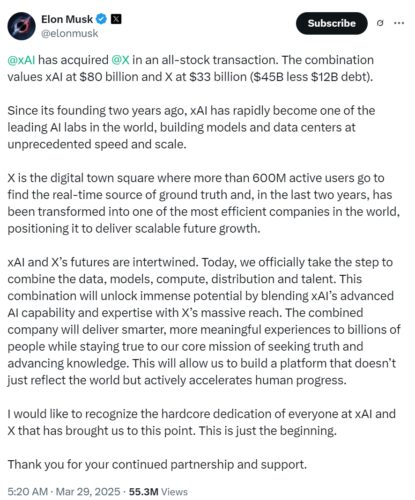Open Elon Musk's profile avatar
The height and width of the screenshot is (500, 415).
tap(21, 26)
